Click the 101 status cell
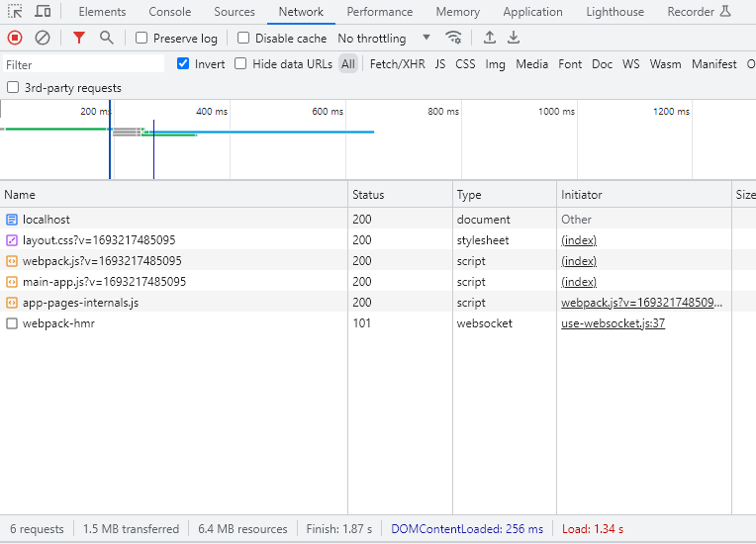Viewport: 756px width, 544px height. (x=361, y=322)
